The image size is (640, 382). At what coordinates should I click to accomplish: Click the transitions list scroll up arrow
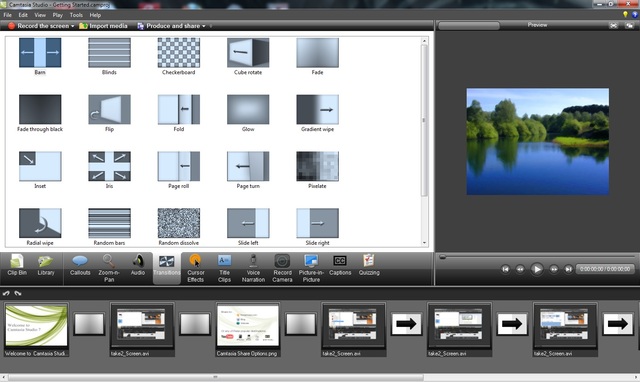(x=424, y=41)
